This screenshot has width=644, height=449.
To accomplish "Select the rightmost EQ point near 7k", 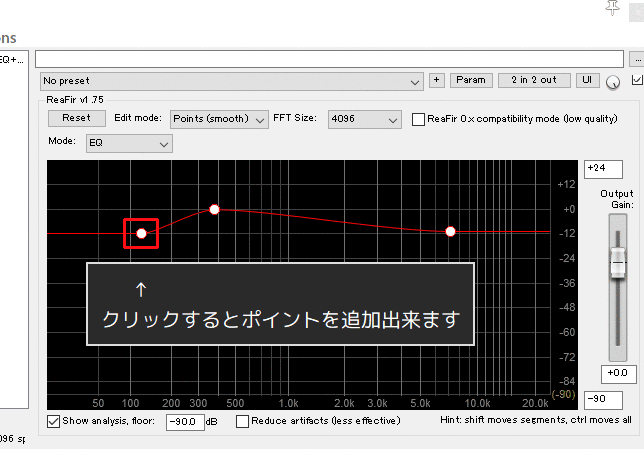I will [451, 231].
